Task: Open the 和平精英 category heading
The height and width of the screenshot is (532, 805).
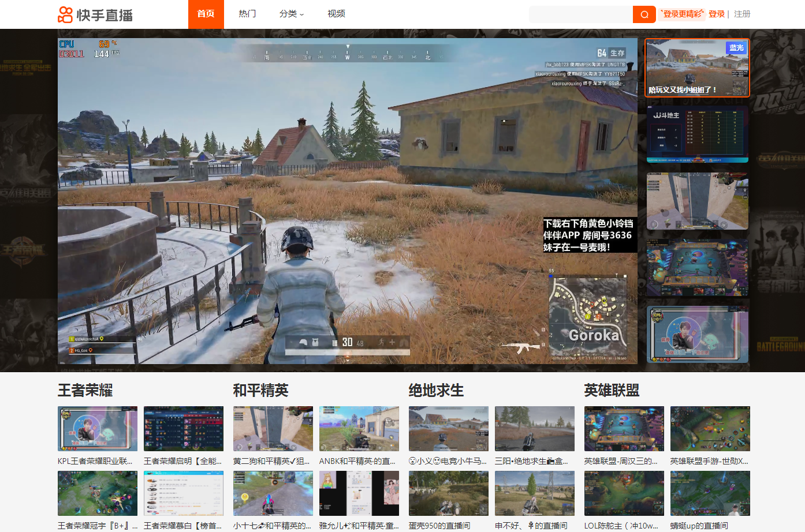Action: pos(260,391)
